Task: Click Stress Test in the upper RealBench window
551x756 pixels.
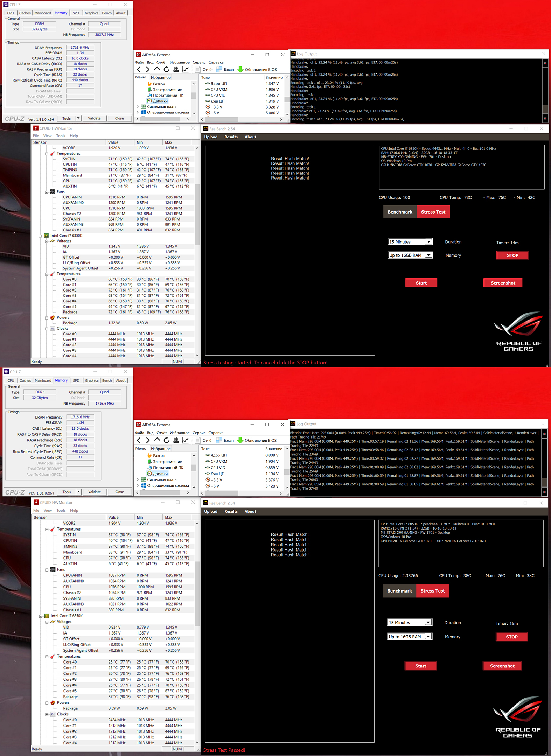Action: (433, 212)
